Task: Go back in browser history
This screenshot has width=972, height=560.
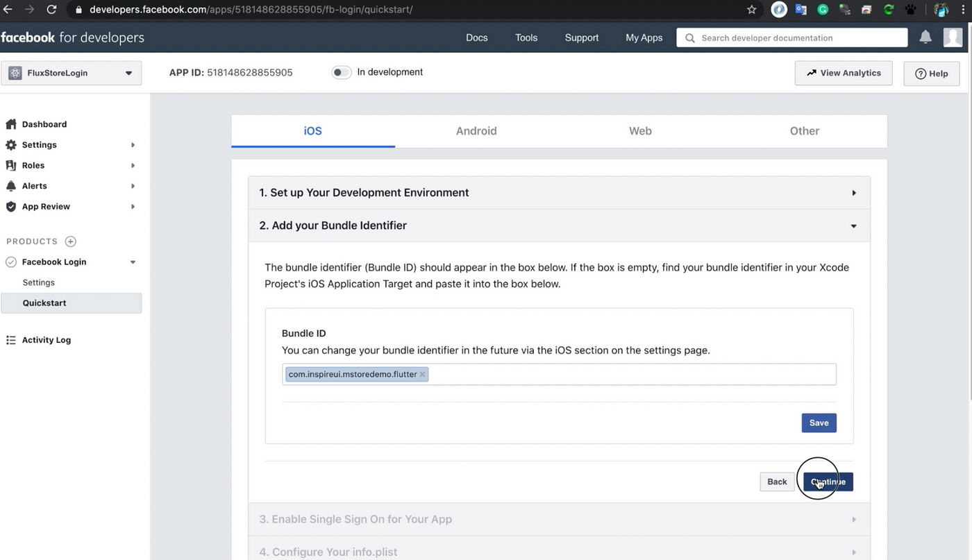Action: 8,10
